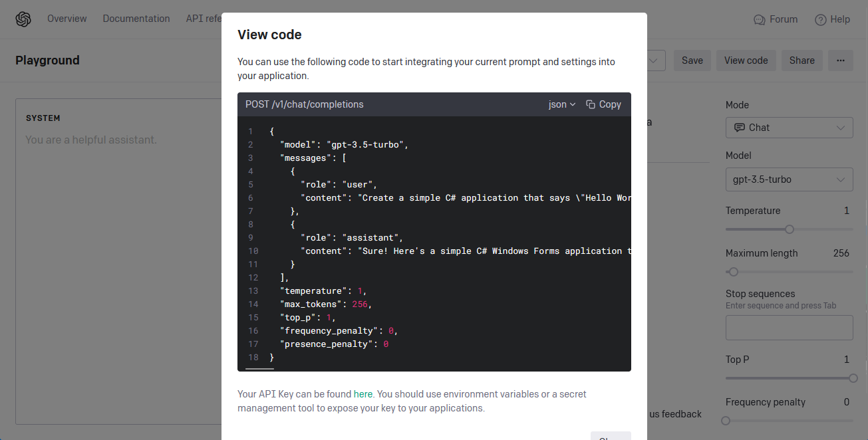Click the SYSTEM label
Image resolution: width=868 pixels, height=440 pixels.
[43, 118]
